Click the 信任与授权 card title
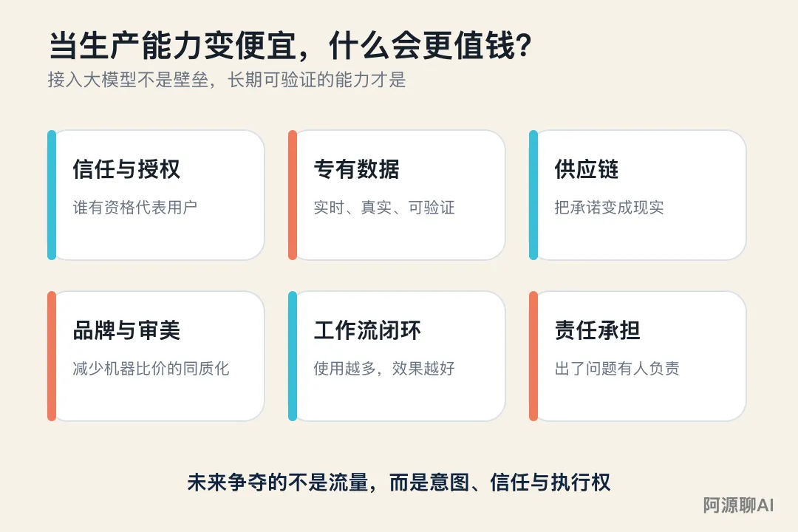This screenshot has height=532, width=798. tap(126, 169)
